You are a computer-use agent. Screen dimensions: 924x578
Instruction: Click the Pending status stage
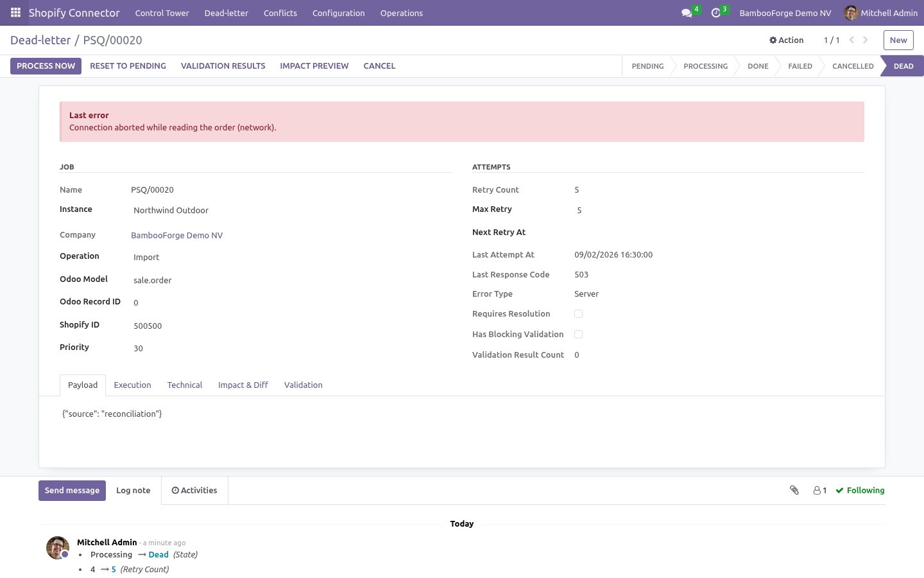[648, 66]
